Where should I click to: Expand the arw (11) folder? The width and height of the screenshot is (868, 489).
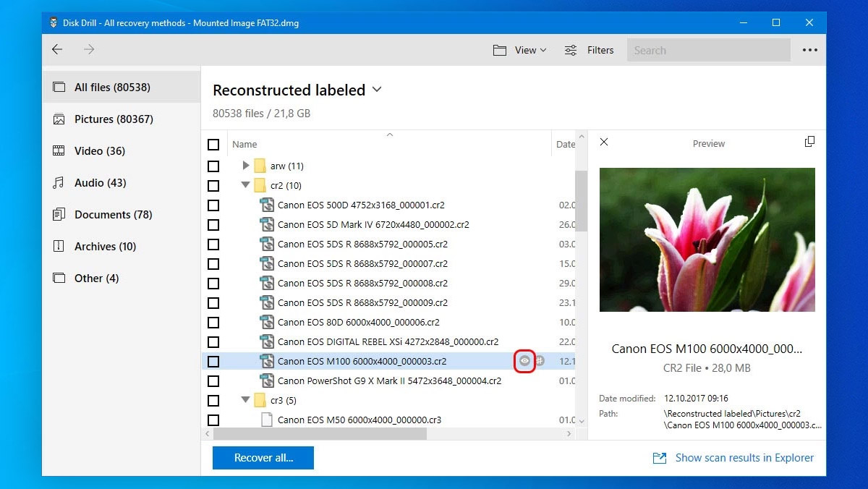pyautogui.click(x=246, y=166)
